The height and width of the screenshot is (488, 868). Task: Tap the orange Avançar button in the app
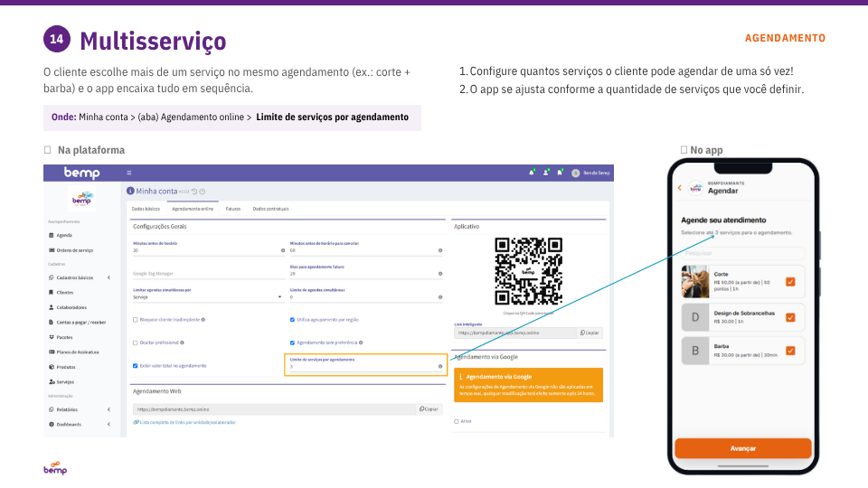point(743,448)
